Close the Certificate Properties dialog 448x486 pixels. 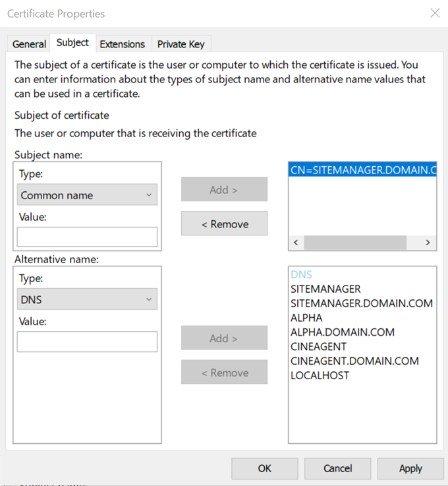pos(434,13)
